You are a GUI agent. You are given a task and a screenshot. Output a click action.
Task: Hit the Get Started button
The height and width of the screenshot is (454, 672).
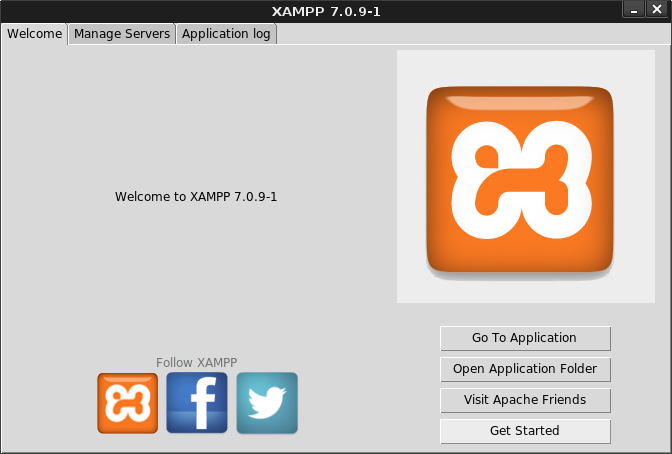point(525,431)
